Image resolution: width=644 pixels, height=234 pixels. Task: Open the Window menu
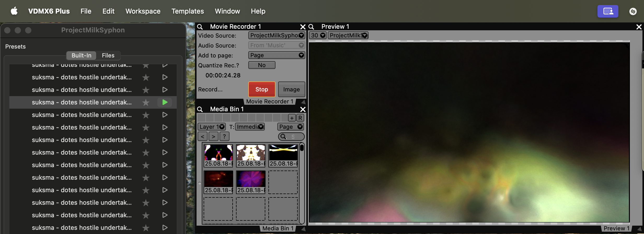coord(227,11)
